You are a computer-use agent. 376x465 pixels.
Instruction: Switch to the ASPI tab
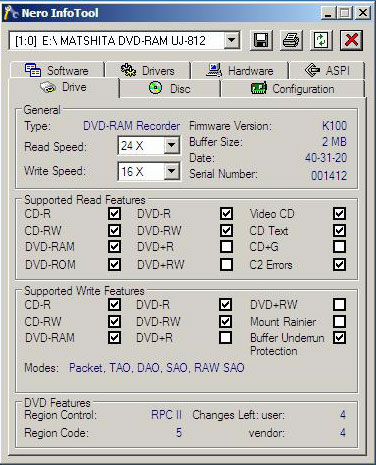click(327, 70)
